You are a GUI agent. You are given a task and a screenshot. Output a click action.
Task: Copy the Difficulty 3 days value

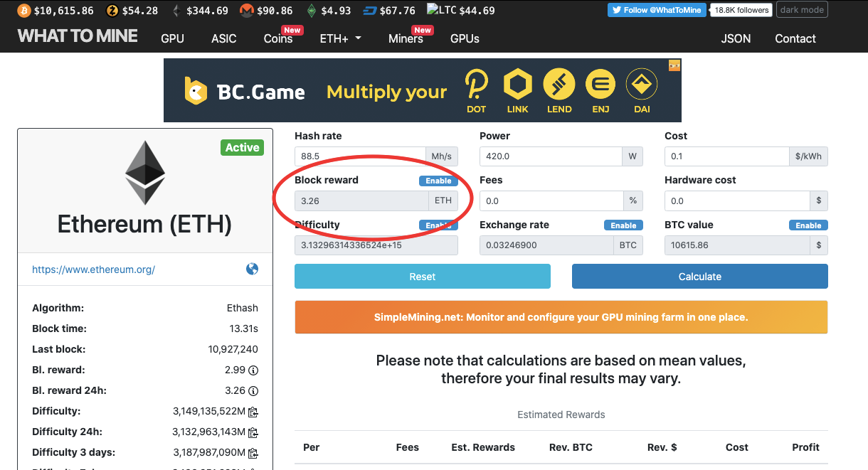tap(253, 453)
